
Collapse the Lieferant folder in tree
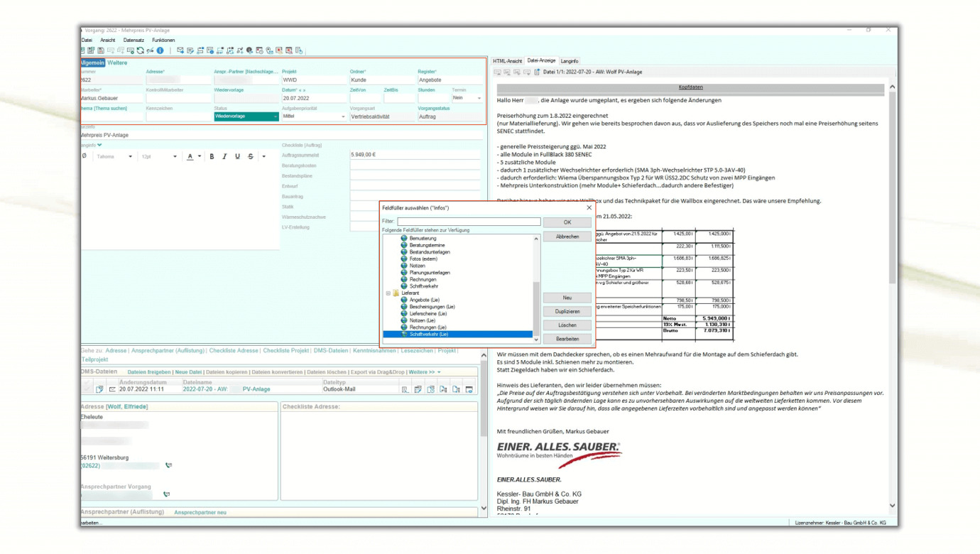388,293
